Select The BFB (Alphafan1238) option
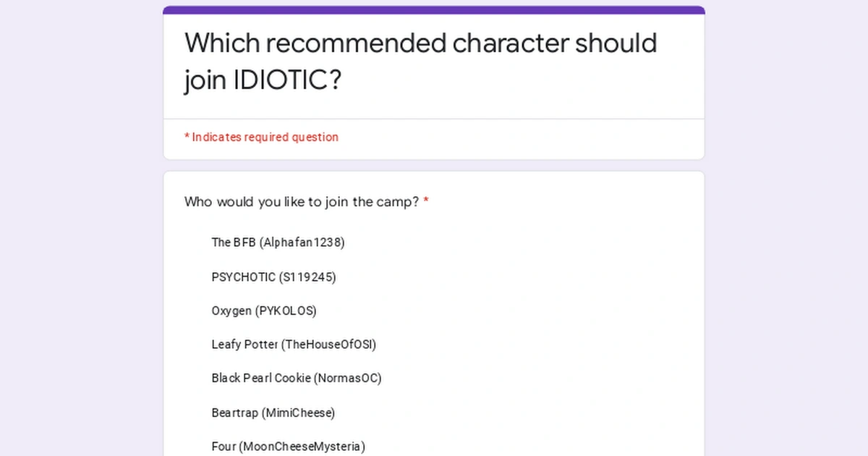Screen dimensions: 868x456 pyautogui.click(x=278, y=242)
